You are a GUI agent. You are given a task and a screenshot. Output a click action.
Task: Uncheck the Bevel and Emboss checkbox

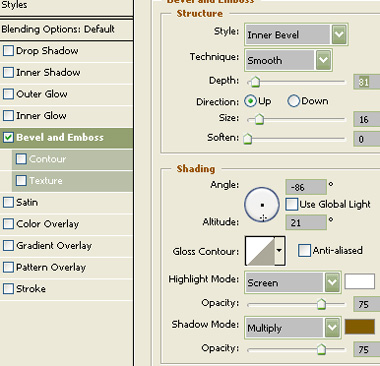8,138
